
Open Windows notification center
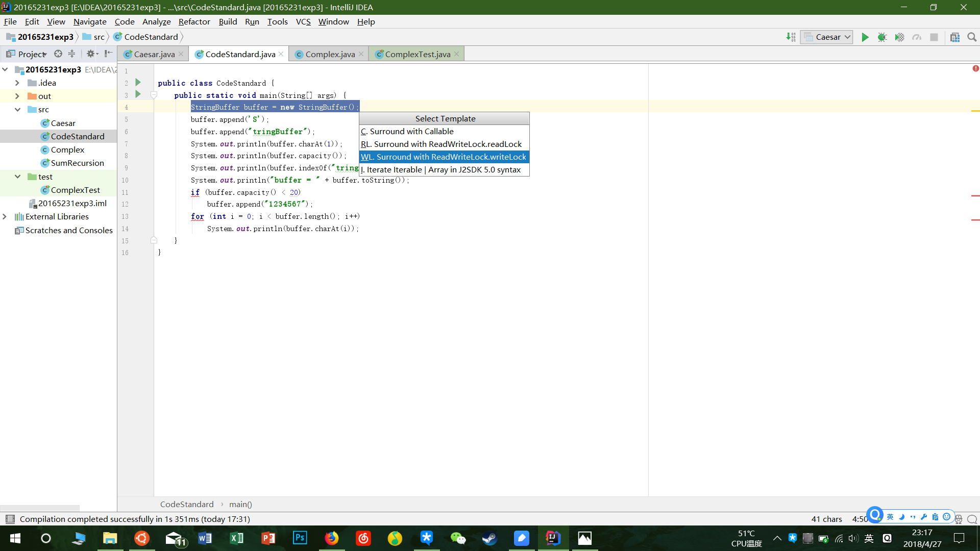point(959,538)
